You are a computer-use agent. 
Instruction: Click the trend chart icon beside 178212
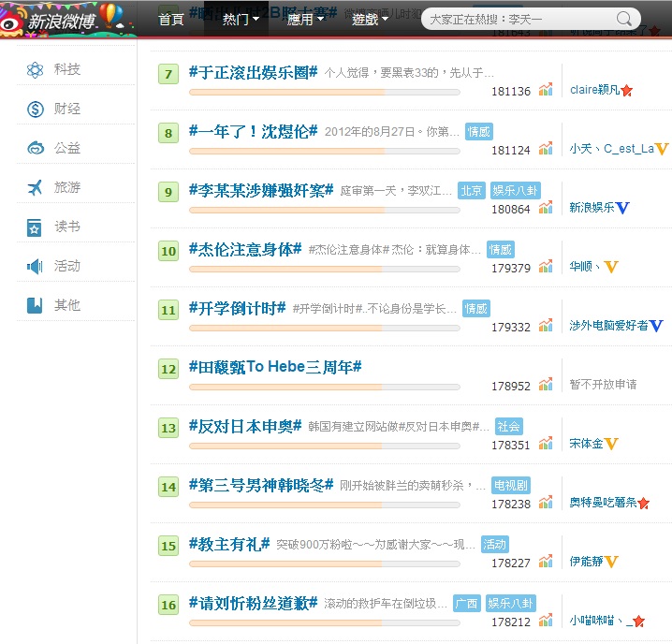coord(546,620)
